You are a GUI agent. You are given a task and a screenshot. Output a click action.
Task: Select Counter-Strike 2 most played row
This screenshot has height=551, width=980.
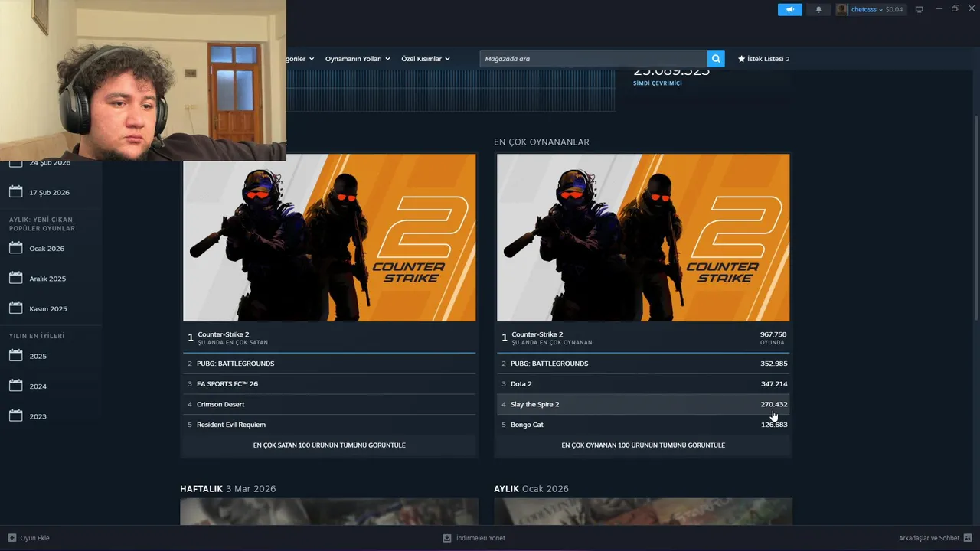coord(643,337)
